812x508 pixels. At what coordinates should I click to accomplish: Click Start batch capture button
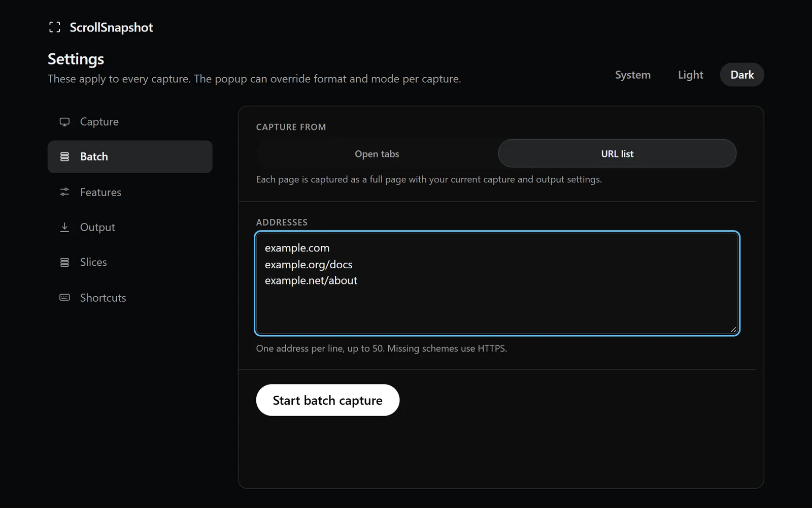328,400
